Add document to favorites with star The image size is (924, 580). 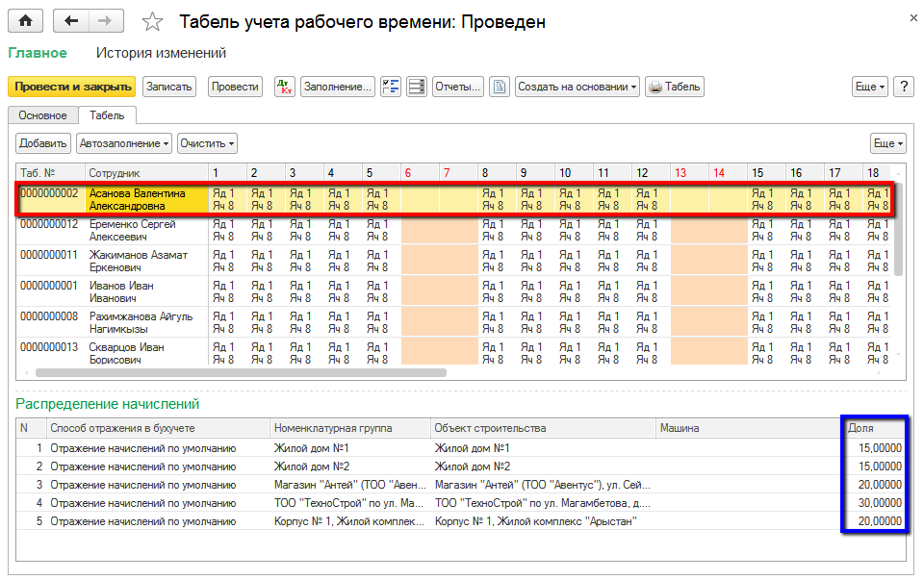[x=152, y=21]
